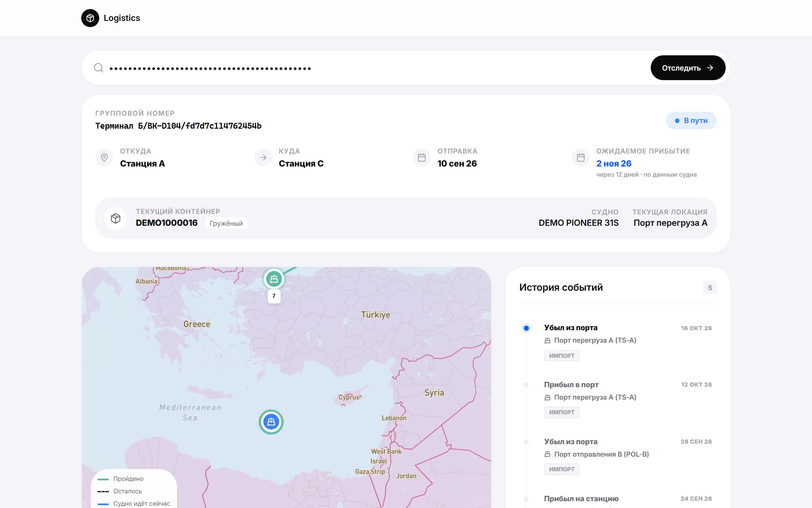Select the blue current event timeline dot

[526, 328]
